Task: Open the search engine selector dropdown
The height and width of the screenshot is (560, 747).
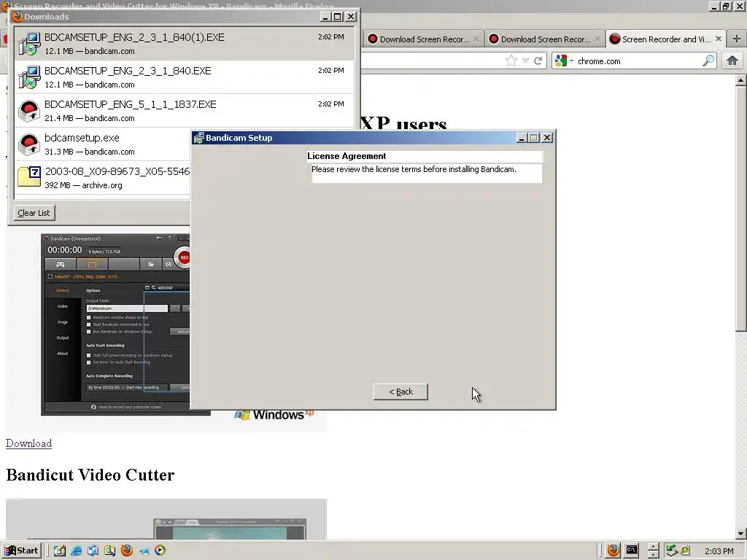Action: (565, 61)
